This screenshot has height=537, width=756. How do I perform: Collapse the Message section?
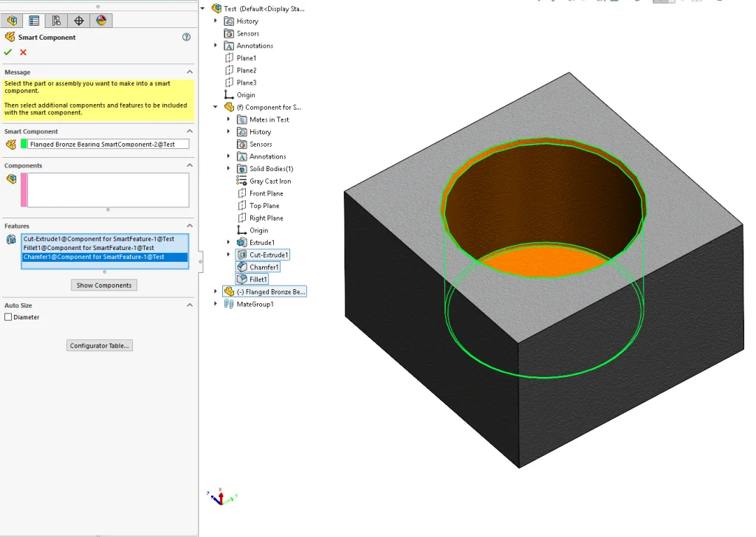pos(190,72)
